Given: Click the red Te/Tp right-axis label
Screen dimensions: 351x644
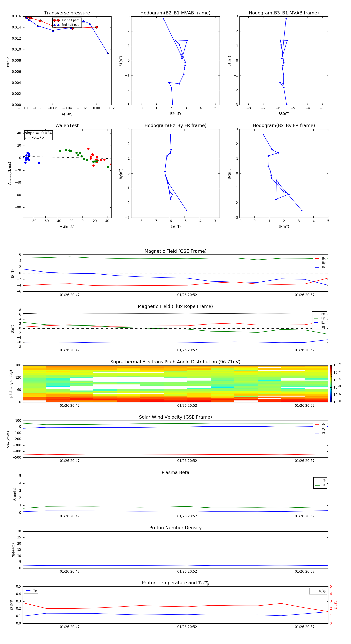Looking at the screenshot, I should tap(336, 605).
